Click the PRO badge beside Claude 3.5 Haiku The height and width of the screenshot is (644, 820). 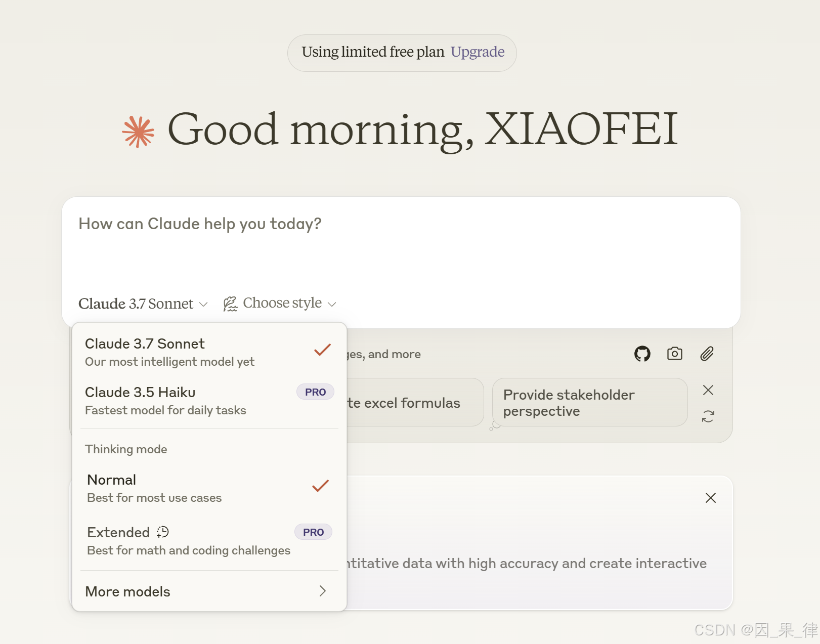point(315,392)
